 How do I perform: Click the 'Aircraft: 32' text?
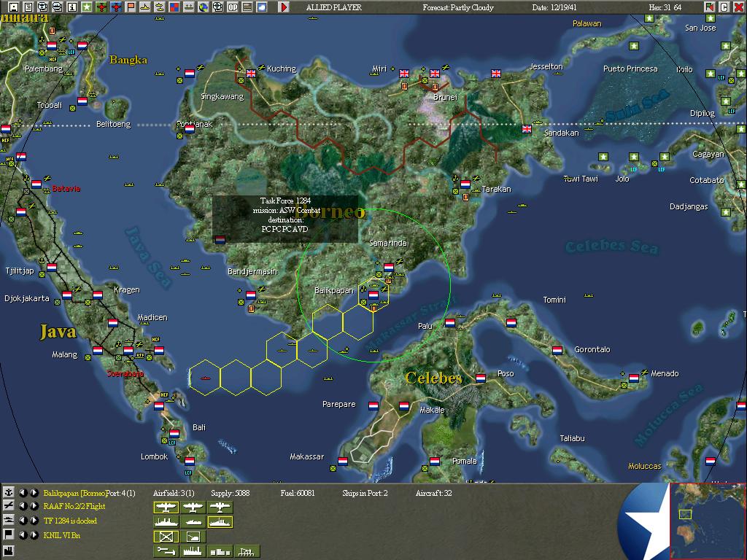[433, 493]
